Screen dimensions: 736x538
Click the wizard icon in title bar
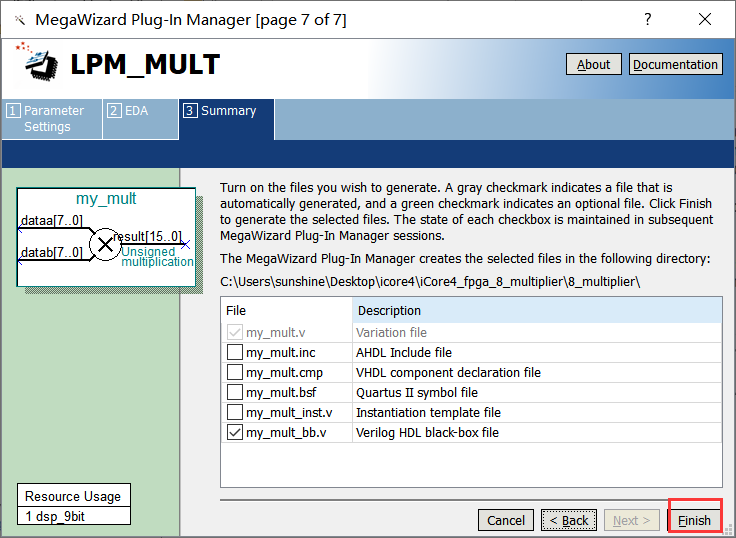18,19
